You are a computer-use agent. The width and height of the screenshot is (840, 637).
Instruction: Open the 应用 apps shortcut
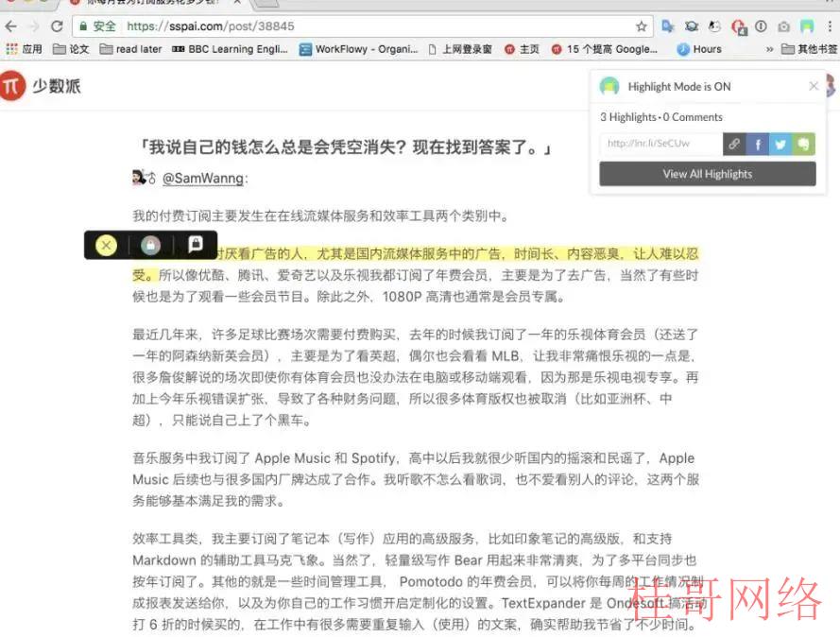tap(25, 49)
